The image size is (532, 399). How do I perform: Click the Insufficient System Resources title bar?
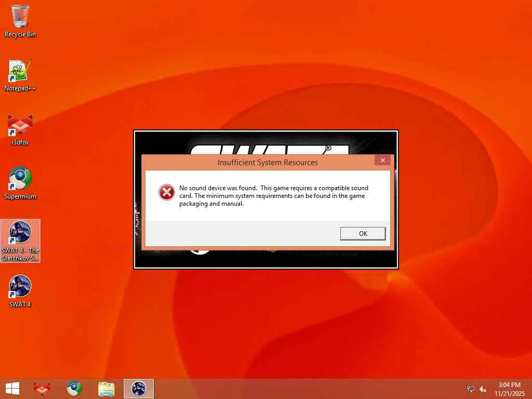point(268,162)
